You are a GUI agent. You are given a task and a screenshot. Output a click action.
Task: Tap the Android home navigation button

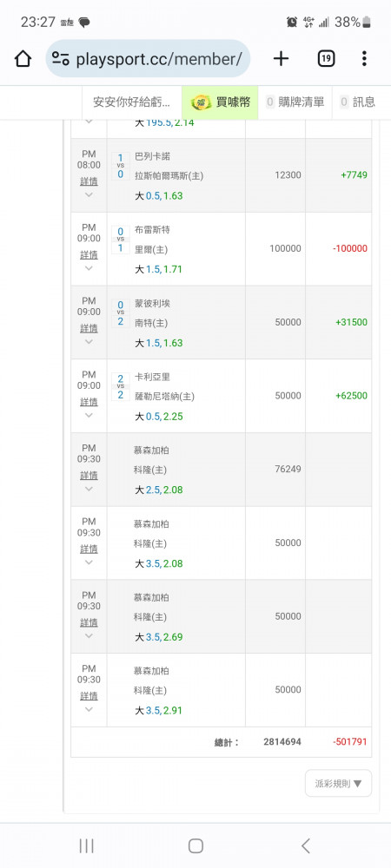click(x=195, y=845)
